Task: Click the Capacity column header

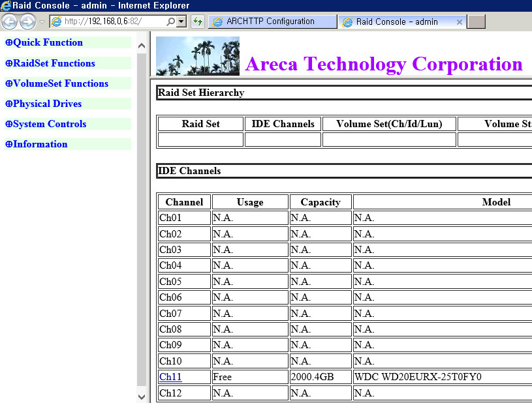Action: pos(321,202)
